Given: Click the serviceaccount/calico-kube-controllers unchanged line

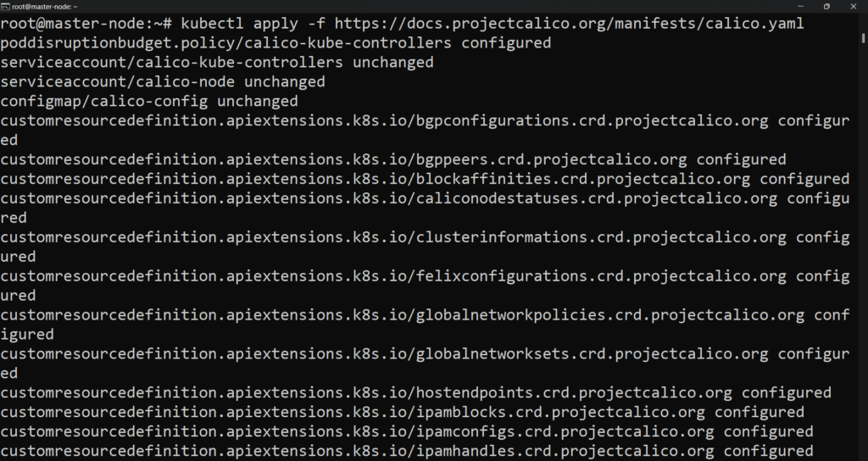Looking at the screenshot, I should (217, 62).
